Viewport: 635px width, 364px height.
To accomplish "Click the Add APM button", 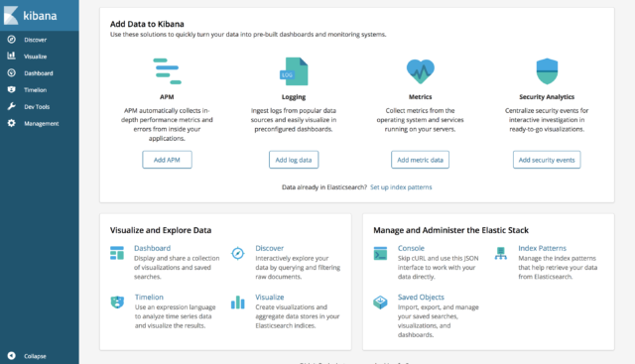I will coord(167,160).
